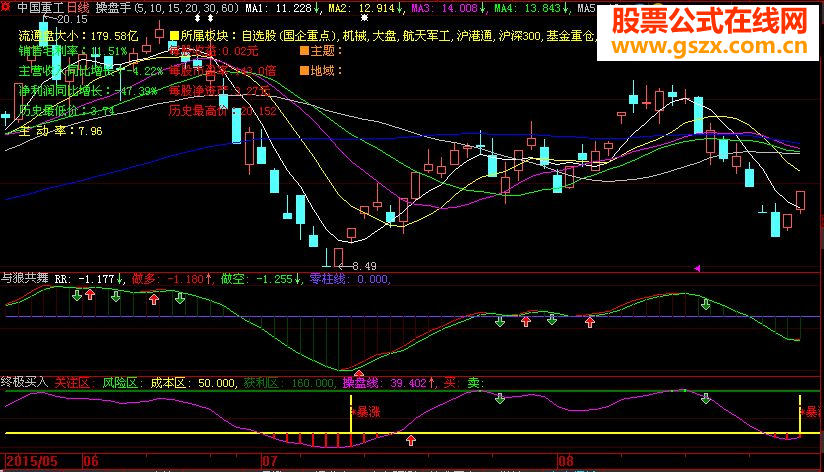The image size is (824, 472).
Task: Click red up arrow below yellow 成本区 line
Action: 411,440
